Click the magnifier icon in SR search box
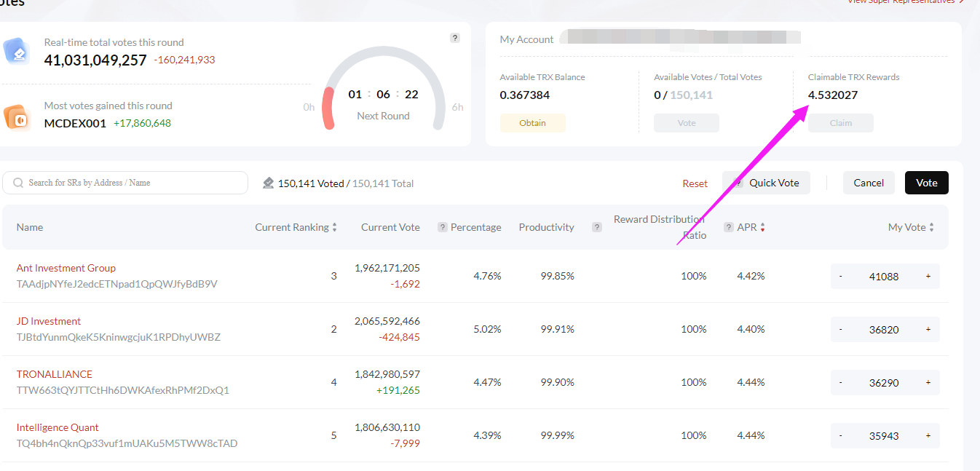 [18, 183]
